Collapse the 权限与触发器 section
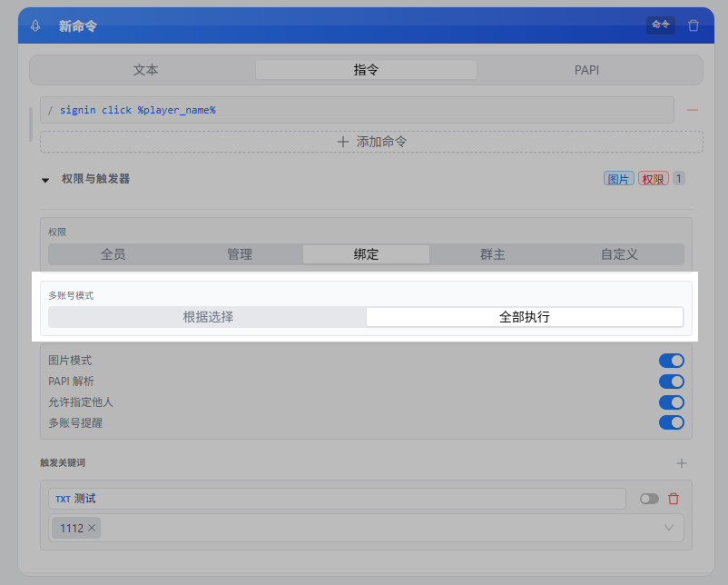The image size is (728, 585). pyautogui.click(x=45, y=180)
